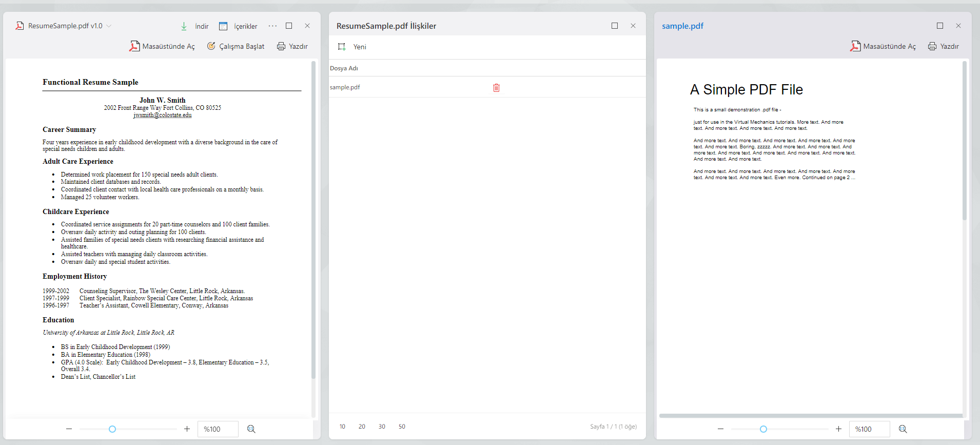
Task: Click Masaüstünde Aç in sample.pdf panel
Action: pyautogui.click(x=883, y=46)
